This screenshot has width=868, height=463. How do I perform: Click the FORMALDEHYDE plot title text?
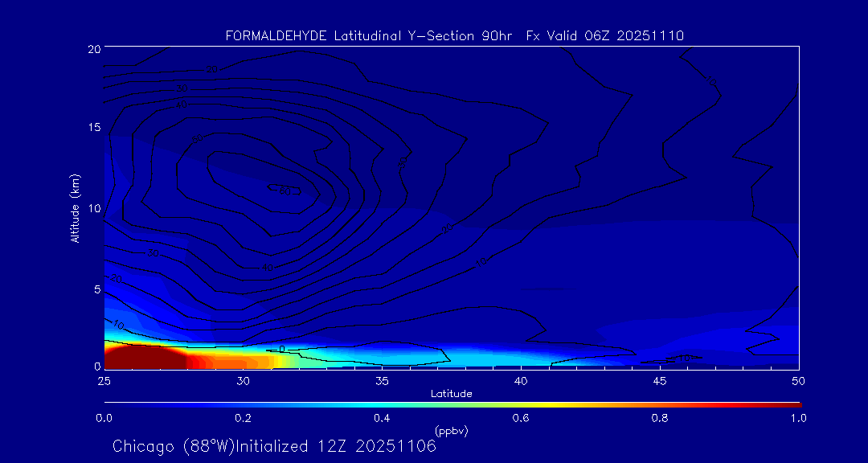coord(454,35)
